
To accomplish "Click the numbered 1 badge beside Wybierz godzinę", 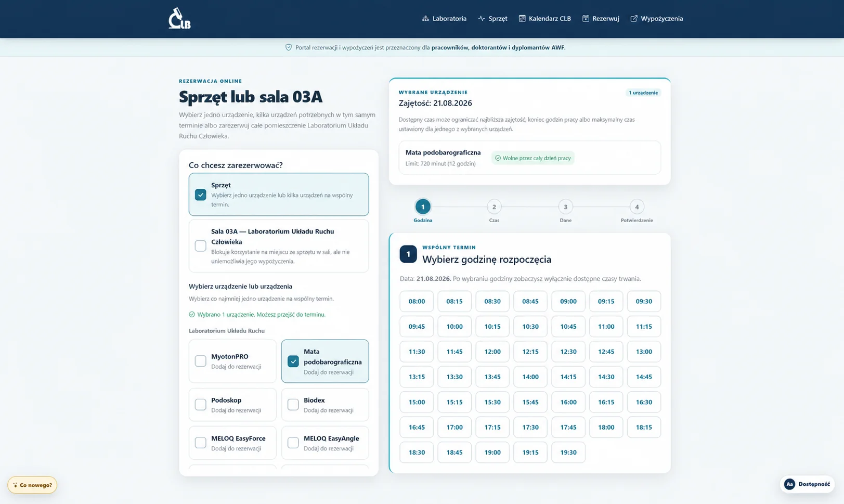I will pyautogui.click(x=408, y=254).
